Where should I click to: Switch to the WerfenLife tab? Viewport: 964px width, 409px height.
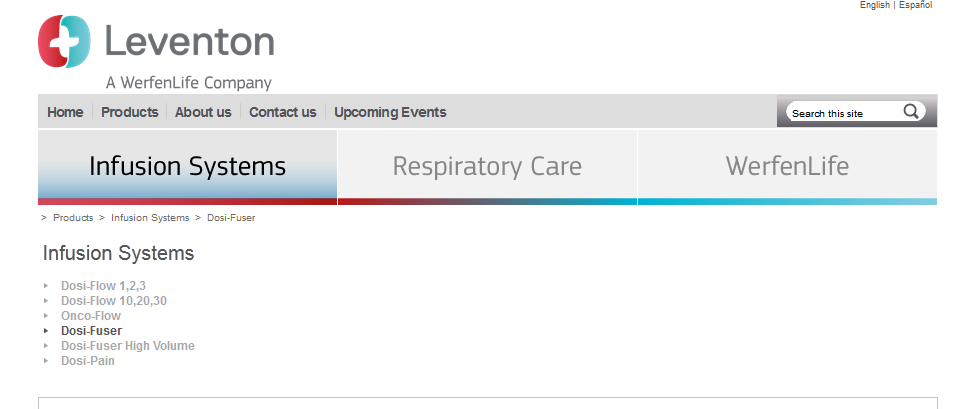coord(787,166)
